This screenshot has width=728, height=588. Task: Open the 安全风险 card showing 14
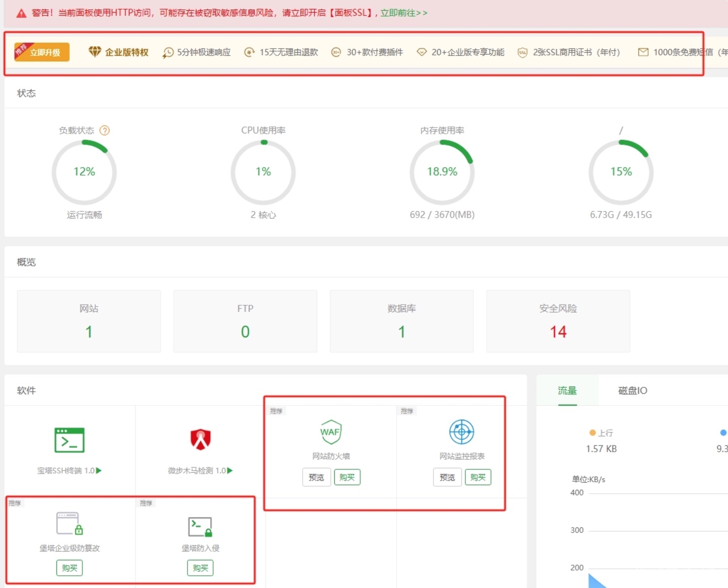click(x=558, y=321)
